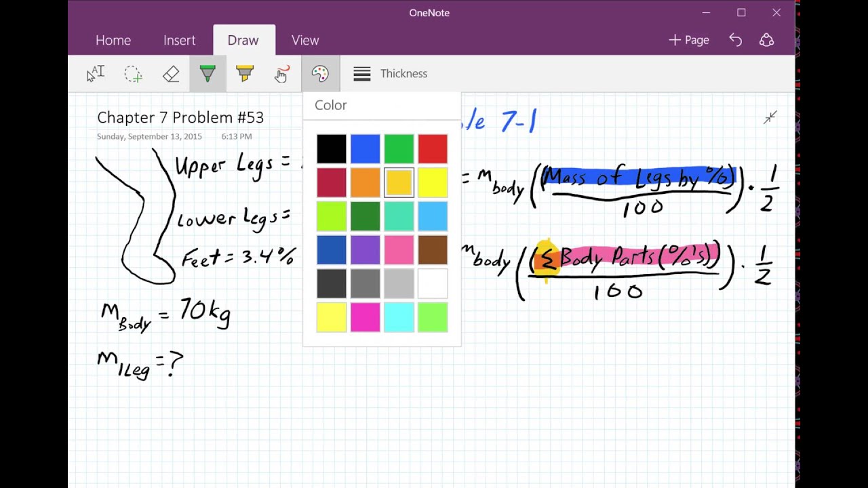
Task: Choose the purple color swatch
Action: [366, 250]
